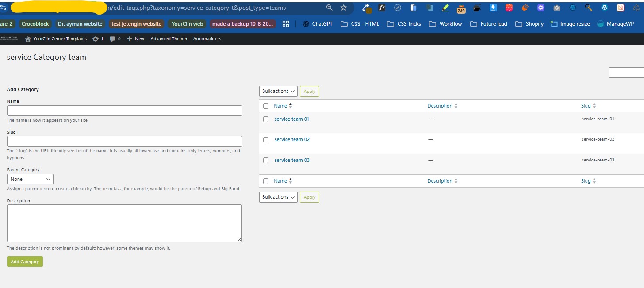Open the WordPress updates icon in admin bar
The image size is (644, 288).
96,39
